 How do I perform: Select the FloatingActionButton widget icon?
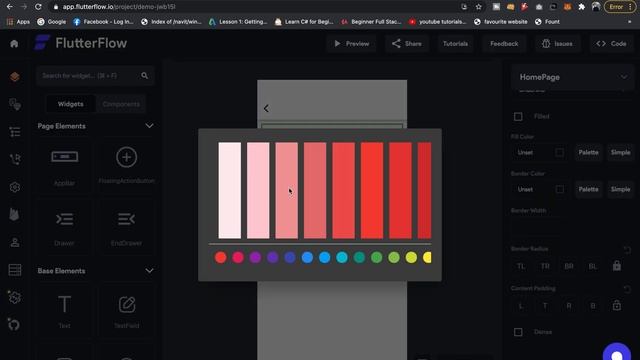pos(127,157)
